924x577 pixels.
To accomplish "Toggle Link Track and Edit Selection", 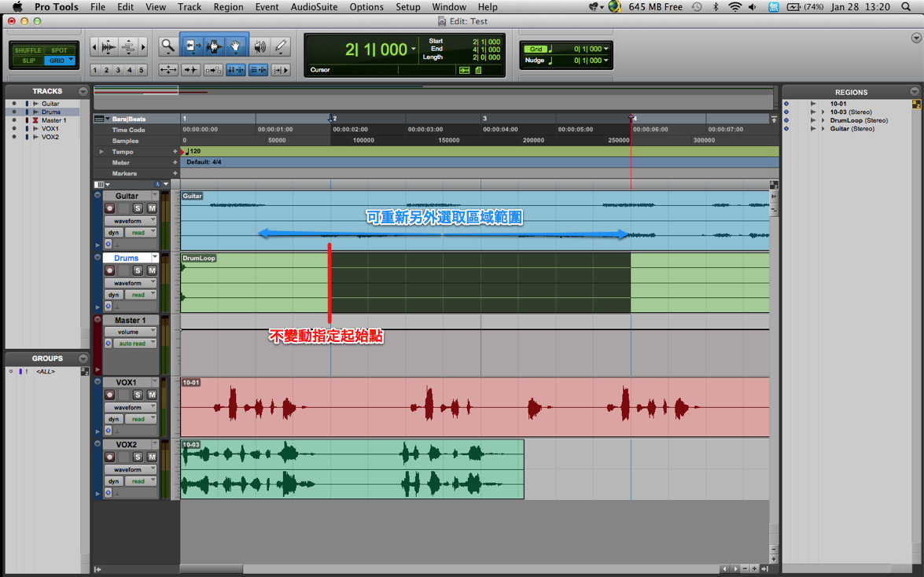I will (x=258, y=69).
